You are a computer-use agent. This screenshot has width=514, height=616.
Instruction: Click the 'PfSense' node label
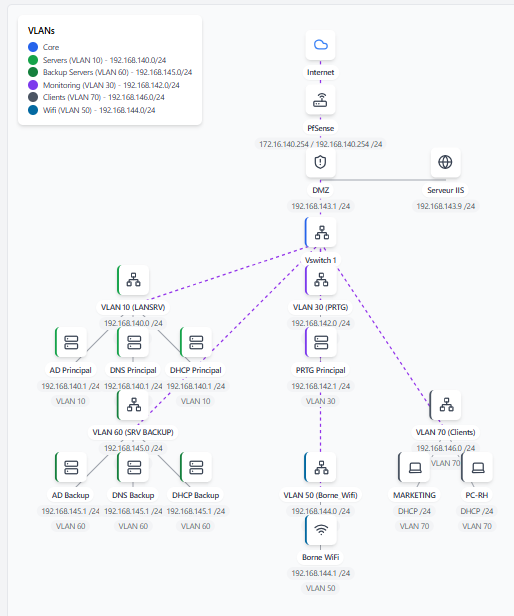click(x=321, y=128)
